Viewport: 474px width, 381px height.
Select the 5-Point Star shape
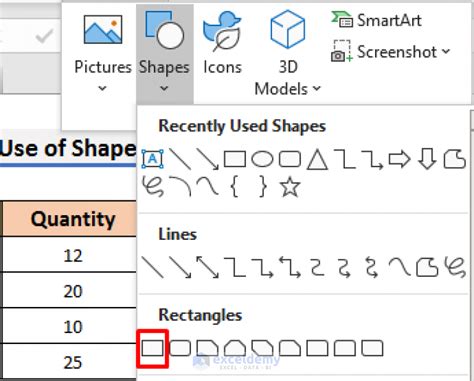[x=290, y=186]
